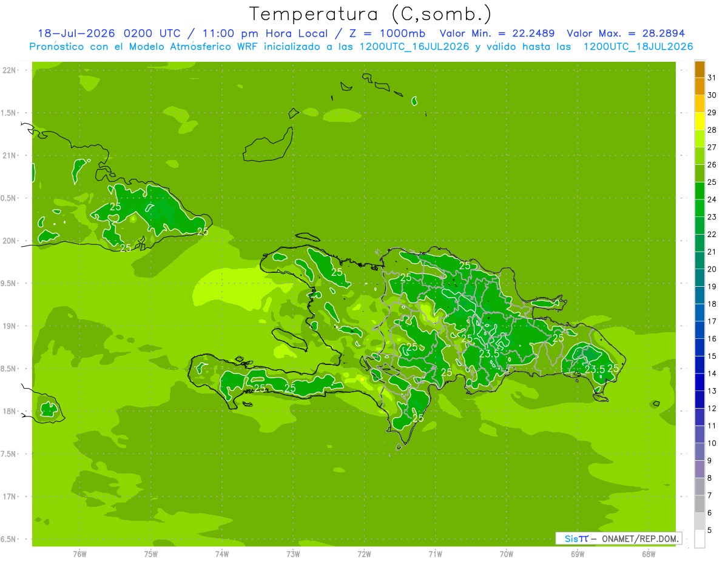Click the 76W longitude axis label
Screen dimensions: 728x562
click(79, 554)
